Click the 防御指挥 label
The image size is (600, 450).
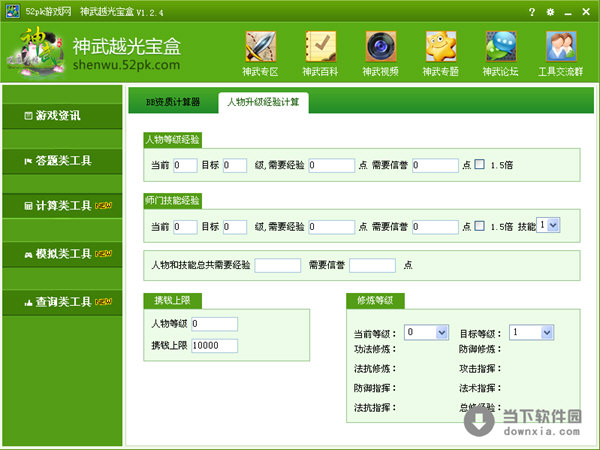coord(375,388)
